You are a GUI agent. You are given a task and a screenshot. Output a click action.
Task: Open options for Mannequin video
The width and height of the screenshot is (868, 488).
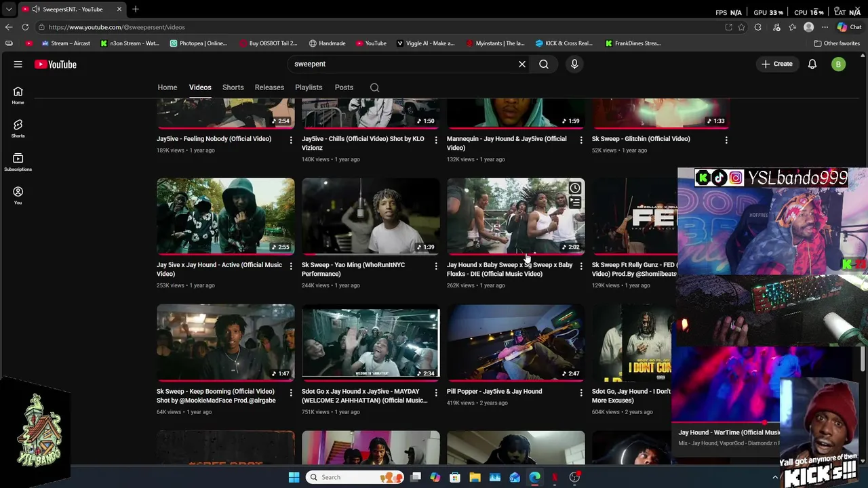pyautogui.click(x=581, y=140)
